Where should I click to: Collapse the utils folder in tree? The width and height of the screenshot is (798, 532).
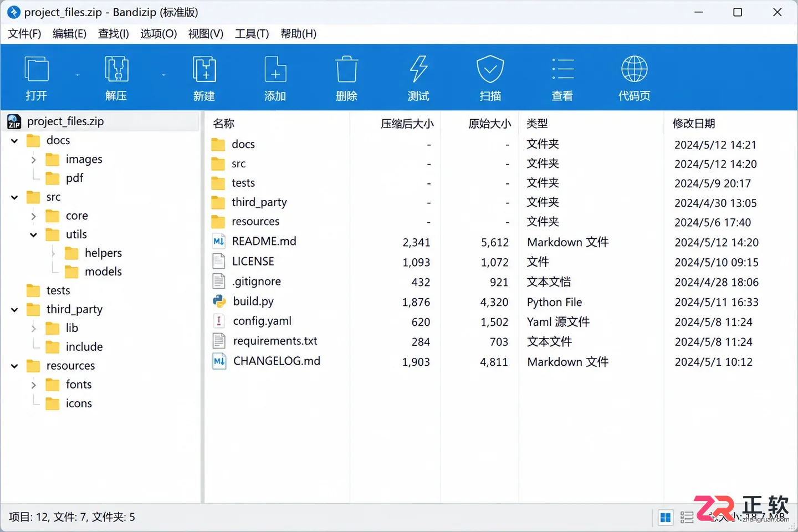tap(33, 235)
